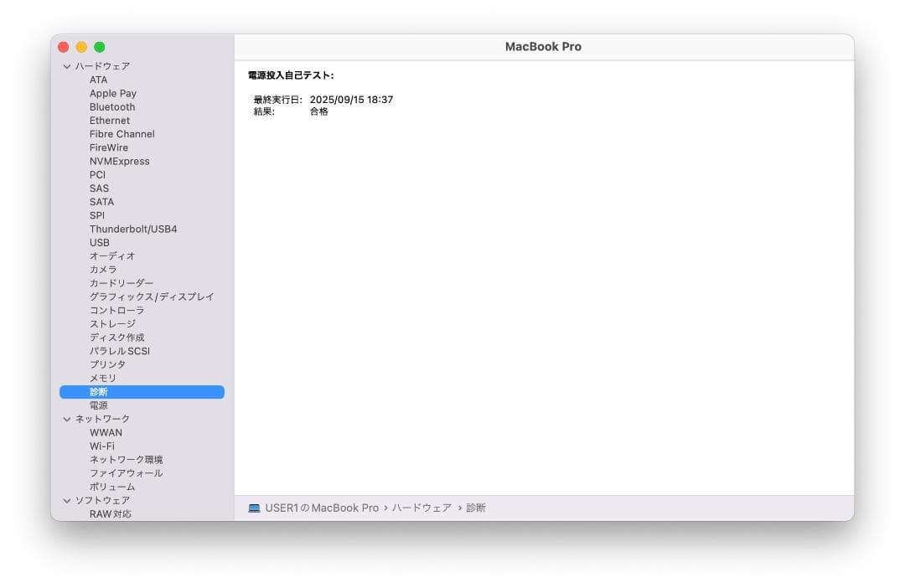This screenshot has height=588, width=905.
Task: Click the MacBook Pro icon in the breadcrumb
Action: point(254,507)
